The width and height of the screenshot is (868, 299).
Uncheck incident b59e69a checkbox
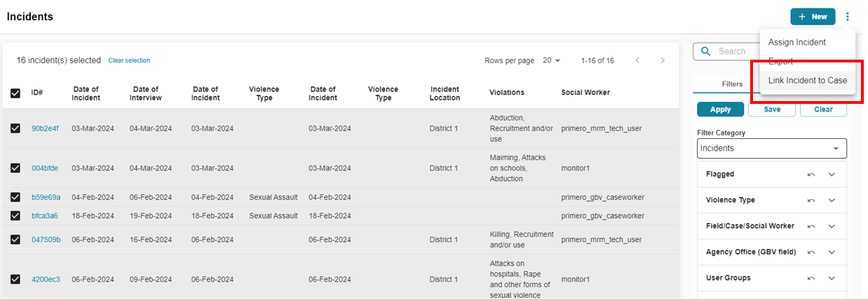(x=15, y=197)
